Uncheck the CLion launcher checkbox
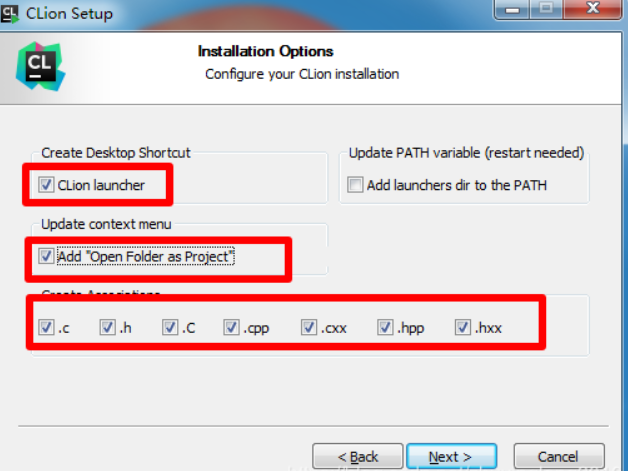The width and height of the screenshot is (628, 471). 46,185
